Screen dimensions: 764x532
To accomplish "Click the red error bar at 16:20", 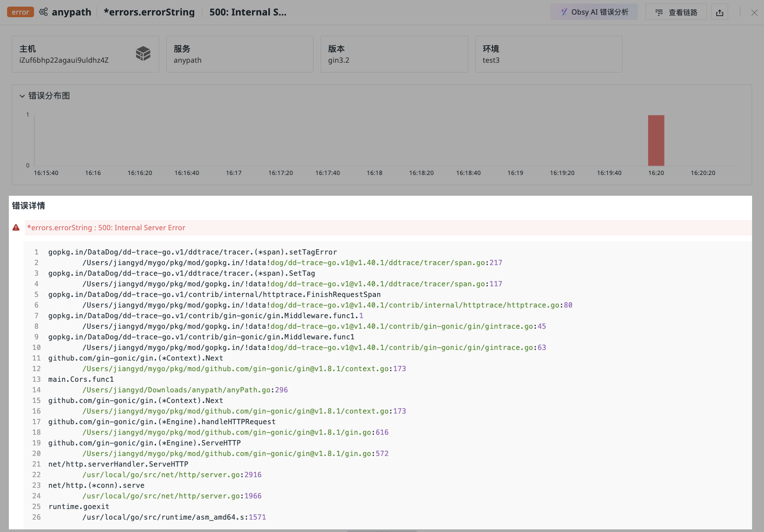I will 656,141.
